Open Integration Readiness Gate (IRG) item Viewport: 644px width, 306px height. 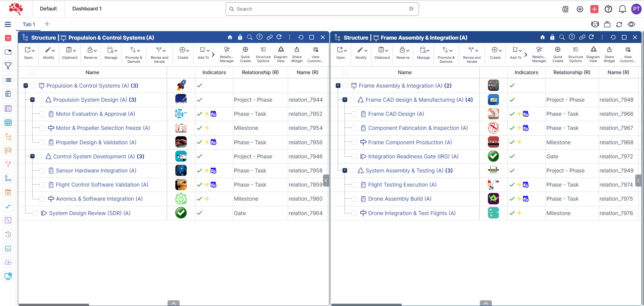tap(413, 156)
